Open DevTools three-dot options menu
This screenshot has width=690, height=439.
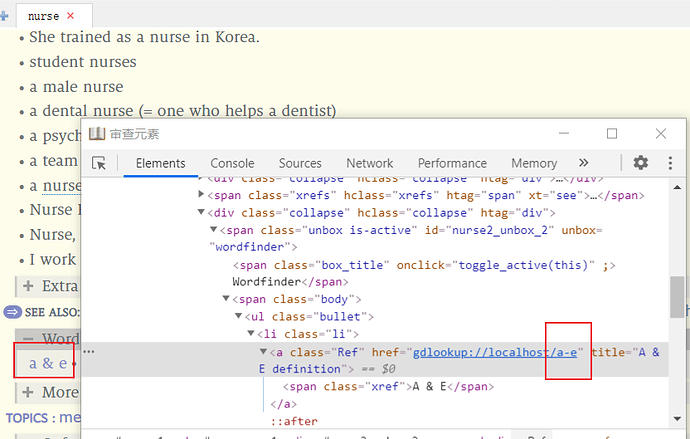coord(670,163)
